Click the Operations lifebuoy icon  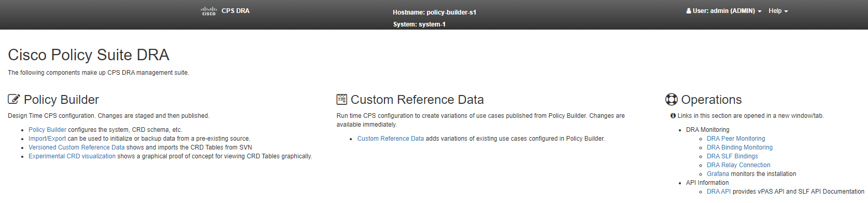coord(672,99)
